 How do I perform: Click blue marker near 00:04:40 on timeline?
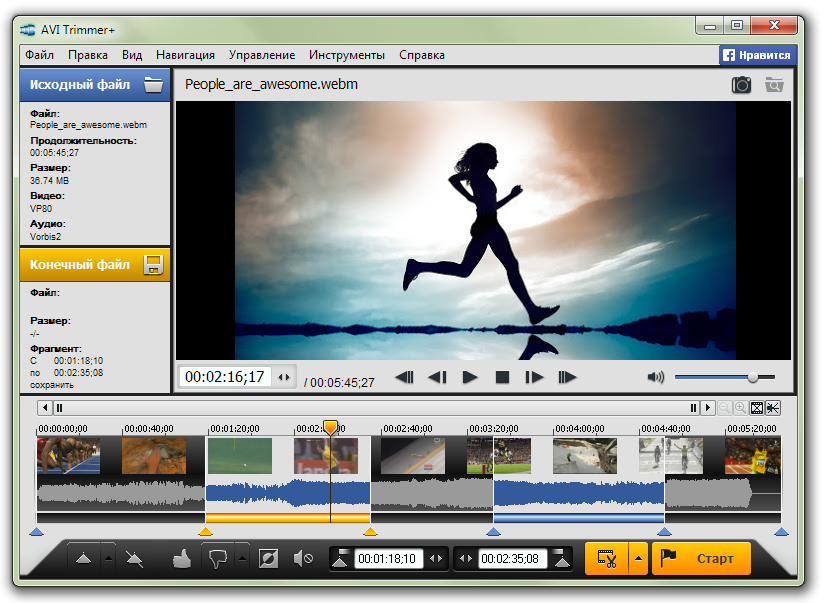pyautogui.click(x=665, y=532)
